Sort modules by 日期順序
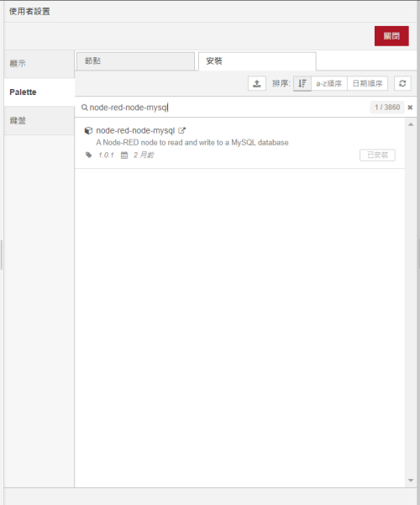Viewport: 420px width, 505px height. click(x=368, y=83)
